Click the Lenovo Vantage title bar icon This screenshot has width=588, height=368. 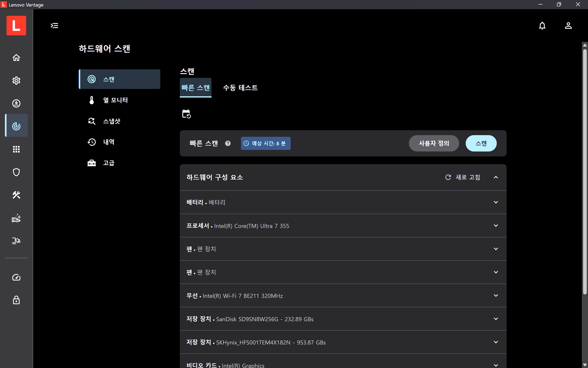(x=3, y=5)
